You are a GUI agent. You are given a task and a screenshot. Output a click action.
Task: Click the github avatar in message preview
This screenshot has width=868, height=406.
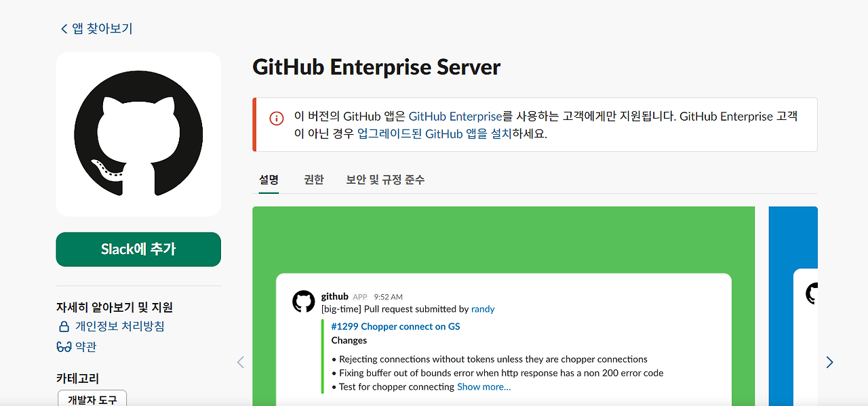(304, 302)
